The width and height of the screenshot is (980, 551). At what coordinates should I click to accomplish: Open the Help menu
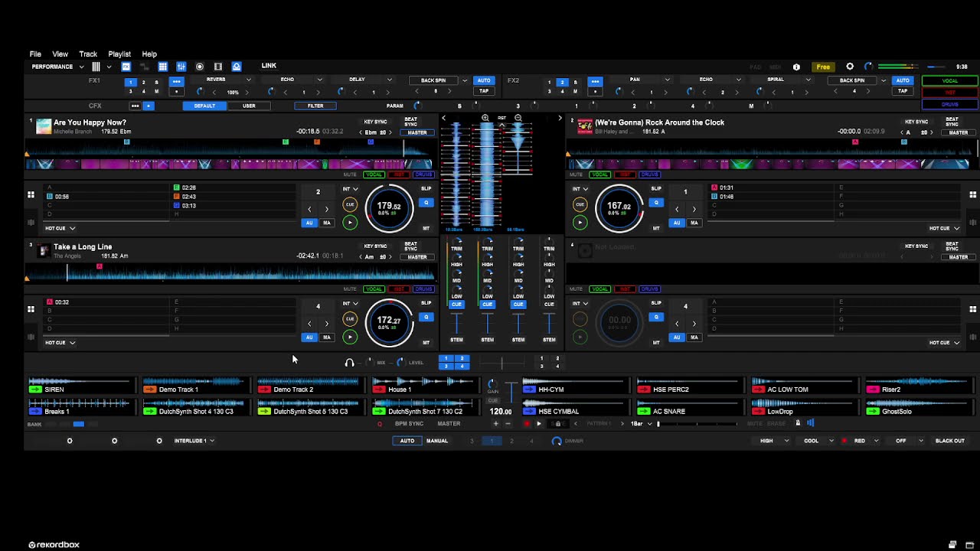(149, 54)
